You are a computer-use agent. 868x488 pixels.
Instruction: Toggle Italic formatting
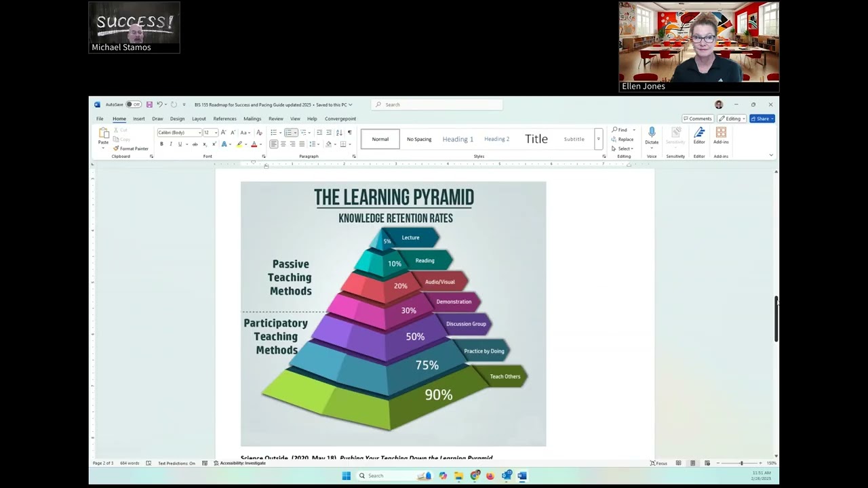coord(171,144)
